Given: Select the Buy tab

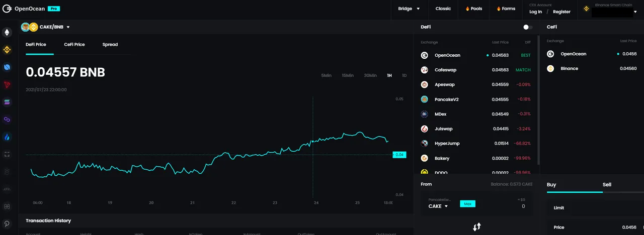Looking at the screenshot, I should [x=551, y=184].
